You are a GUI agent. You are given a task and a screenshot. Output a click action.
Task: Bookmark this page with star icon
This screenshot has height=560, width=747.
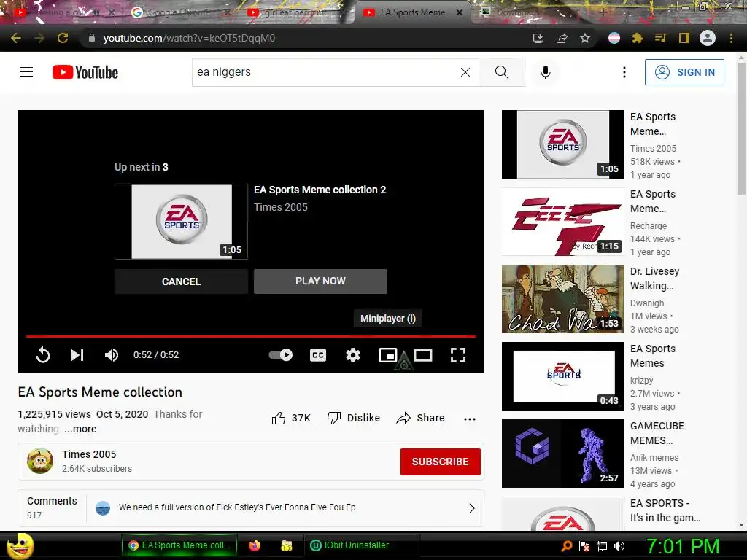click(x=585, y=38)
